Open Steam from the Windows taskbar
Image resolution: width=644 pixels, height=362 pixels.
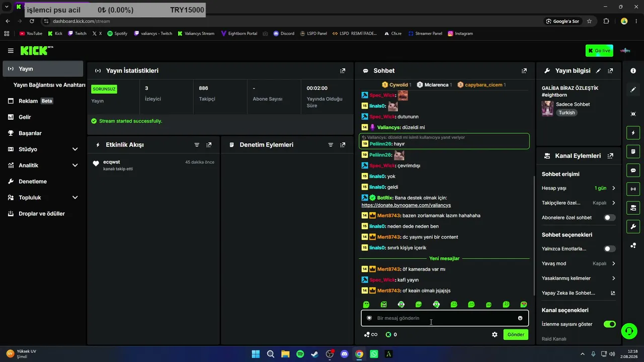point(314,354)
